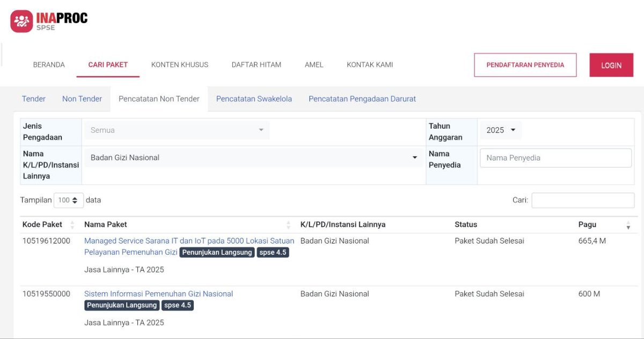Select the code 10519612000 cell

click(x=46, y=241)
